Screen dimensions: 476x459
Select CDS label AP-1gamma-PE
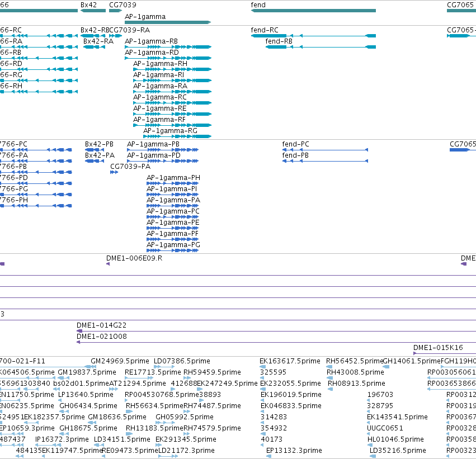(173, 223)
